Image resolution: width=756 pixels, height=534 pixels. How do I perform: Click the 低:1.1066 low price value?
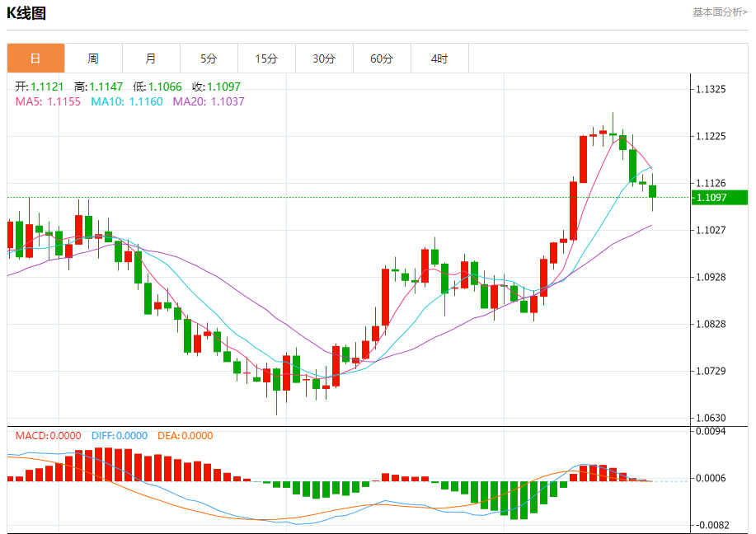click(157, 87)
